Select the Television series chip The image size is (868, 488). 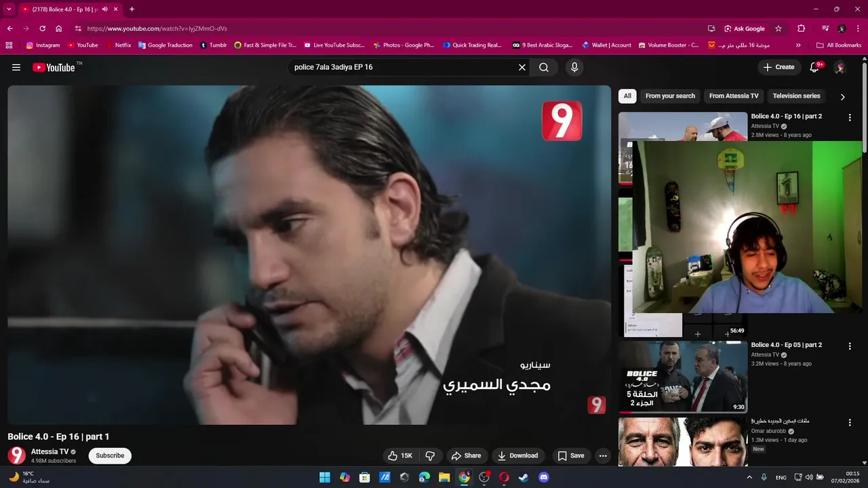(796, 96)
